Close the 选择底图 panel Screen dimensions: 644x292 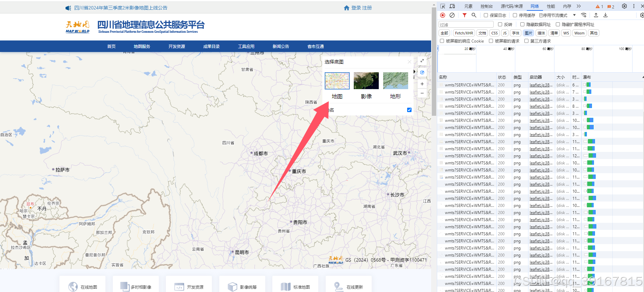click(410, 62)
